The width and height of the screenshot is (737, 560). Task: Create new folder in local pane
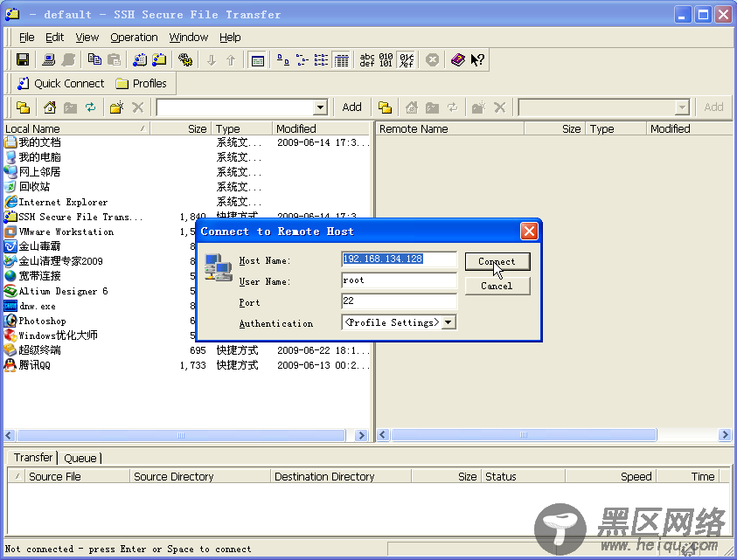[116, 107]
